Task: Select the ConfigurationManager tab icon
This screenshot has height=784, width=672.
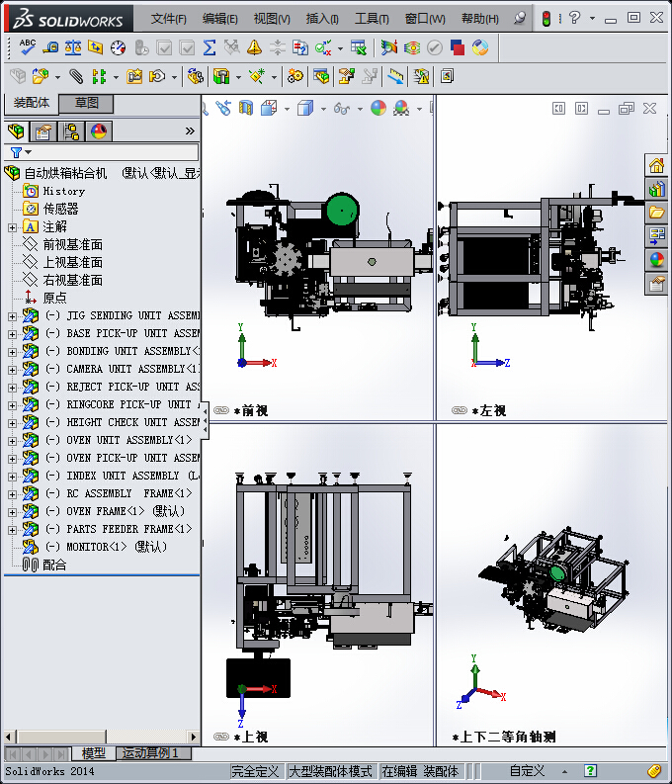Action: point(71,131)
